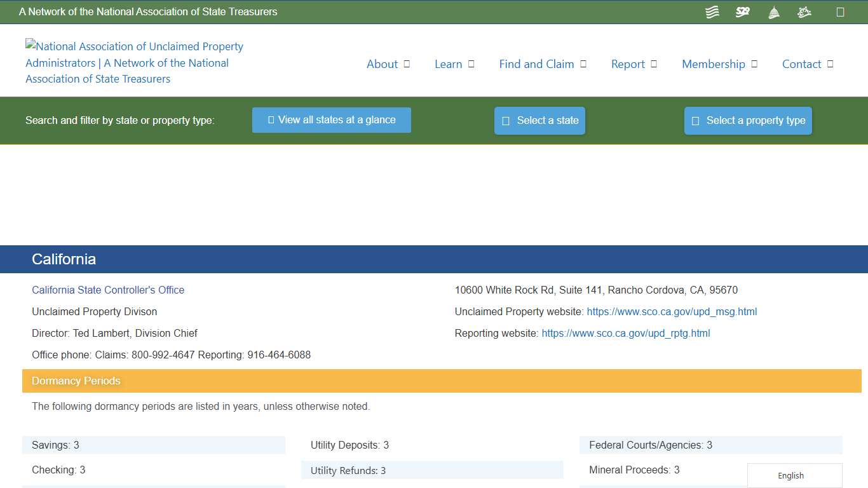Click the community people icon in the header
The height and width of the screenshot is (488, 868).
tap(804, 11)
